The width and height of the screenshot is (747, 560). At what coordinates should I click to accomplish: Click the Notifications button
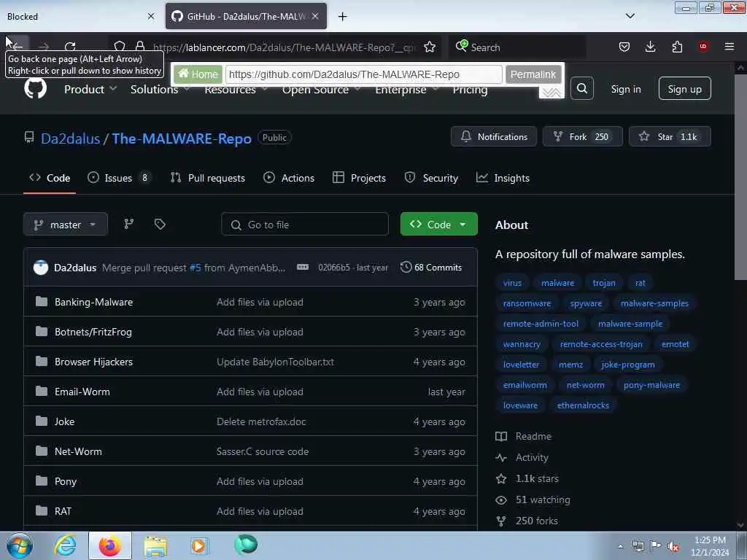click(x=494, y=136)
